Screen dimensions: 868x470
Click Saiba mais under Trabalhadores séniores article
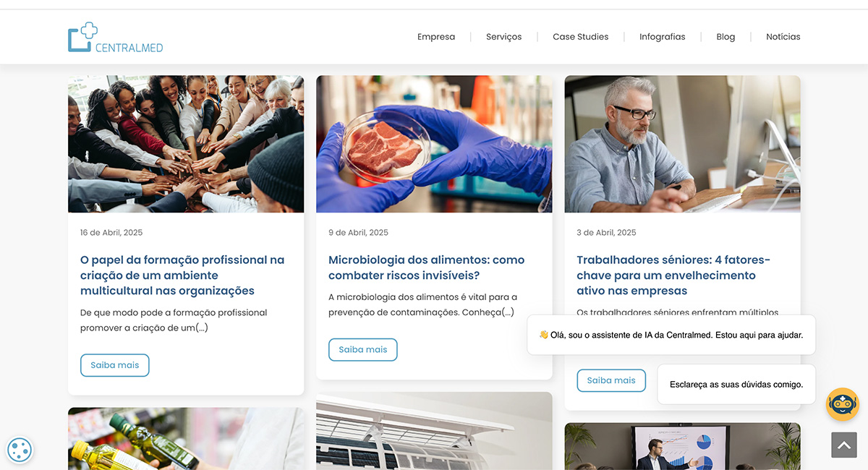point(611,380)
